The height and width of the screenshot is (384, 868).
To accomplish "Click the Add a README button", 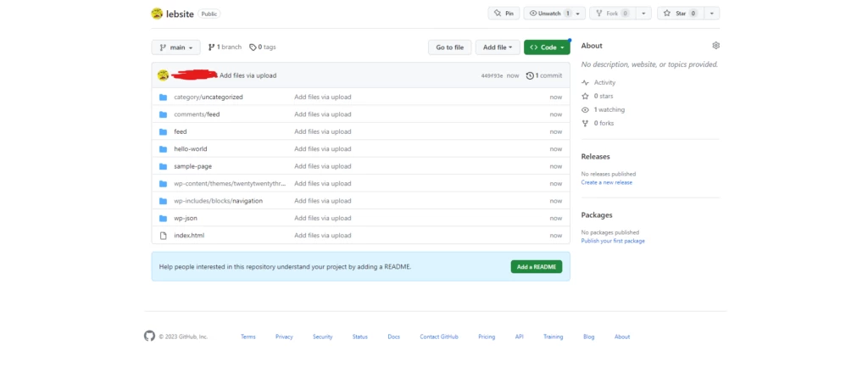I will click(x=536, y=266).
